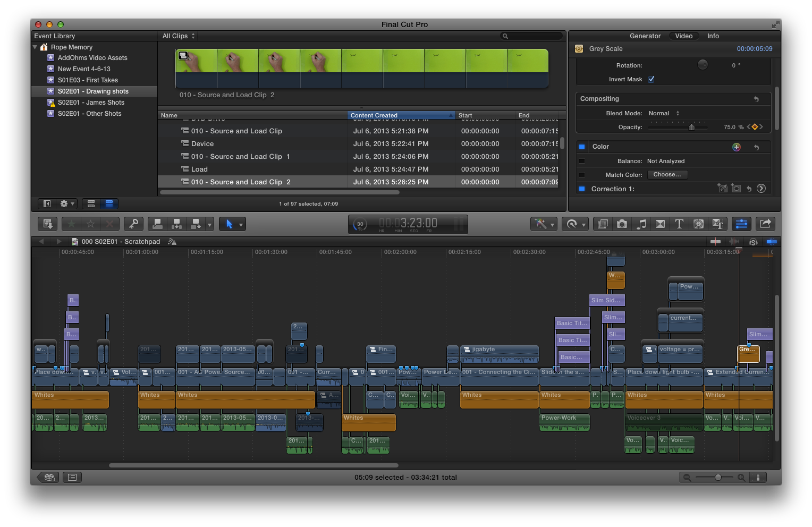Open the Titles Browser T icon
This screenshot has height=527, width=812.
(679, 224)
